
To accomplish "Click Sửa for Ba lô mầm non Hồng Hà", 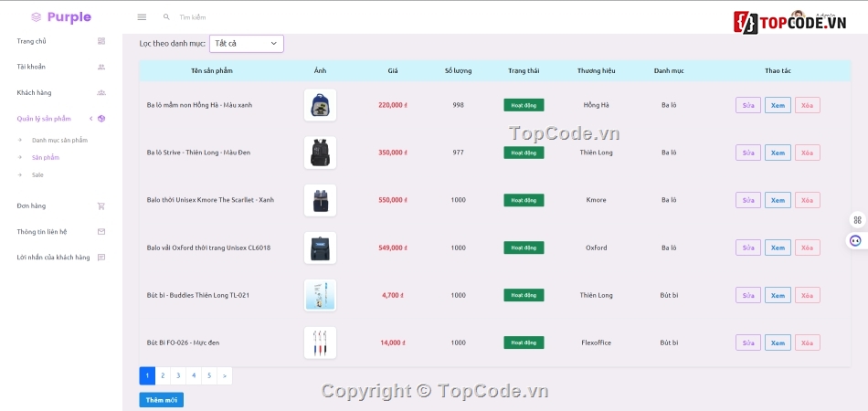I will coord(748,105).
